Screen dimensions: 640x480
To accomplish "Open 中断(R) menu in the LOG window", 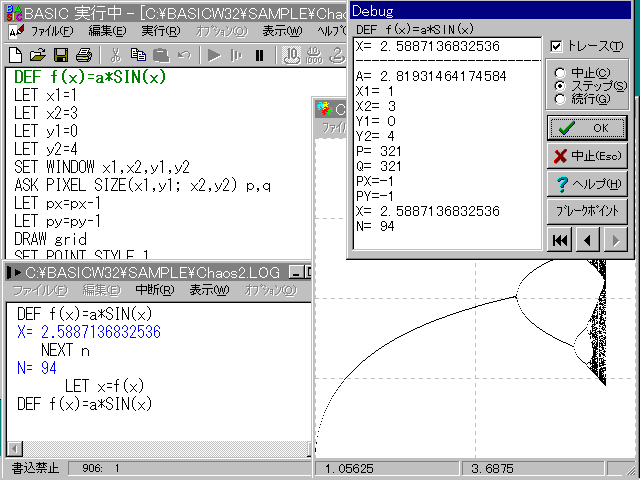I will 155,290.
